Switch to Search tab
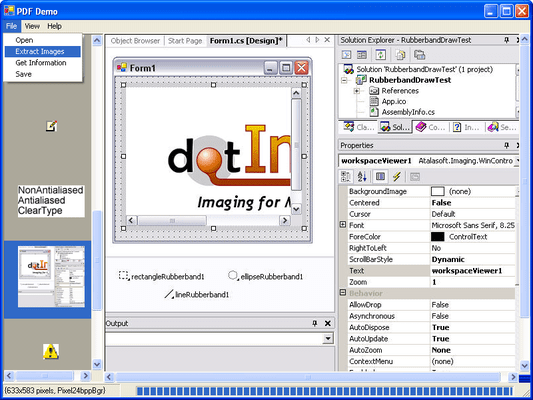This screenshot has height=400, width=533. pyautogui.click(x=502, y=127)
